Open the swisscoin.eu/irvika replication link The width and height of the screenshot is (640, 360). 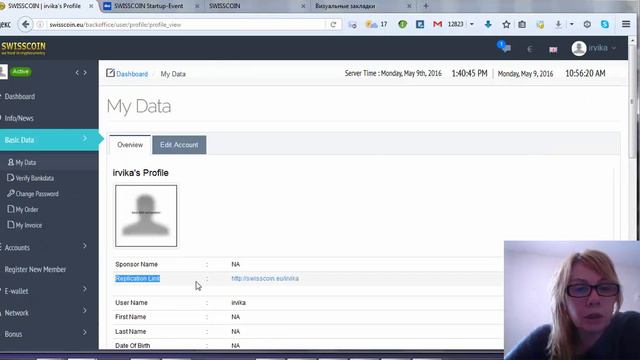(x=265, y=278)
